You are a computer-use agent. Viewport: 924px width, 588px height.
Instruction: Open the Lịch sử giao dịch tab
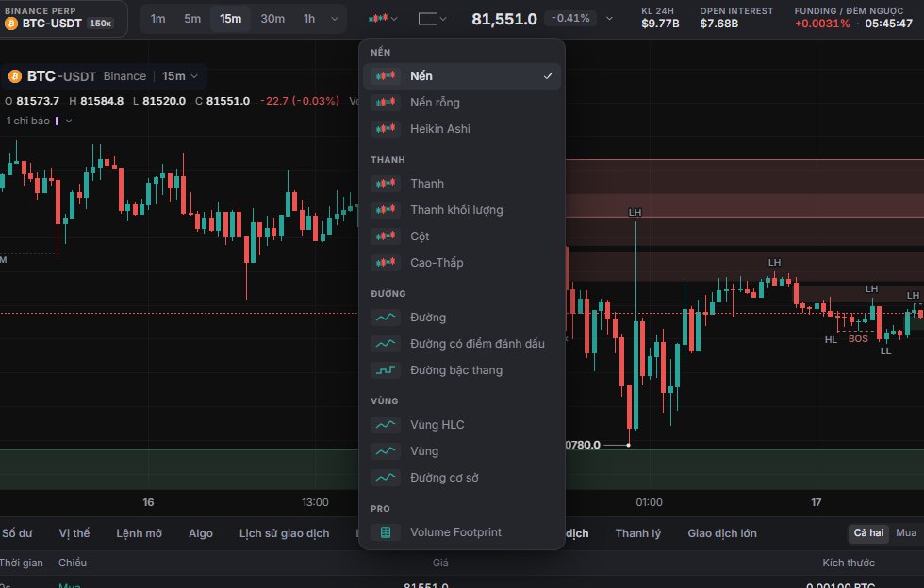tap(284, 533)
